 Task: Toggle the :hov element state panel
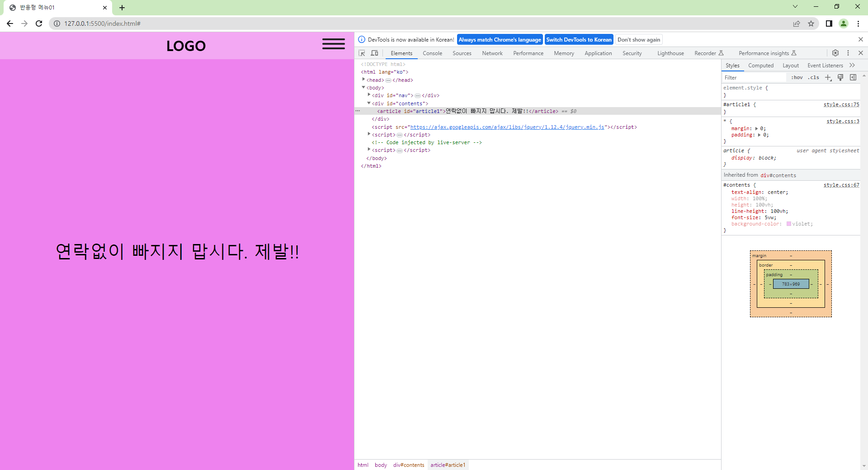797,78
